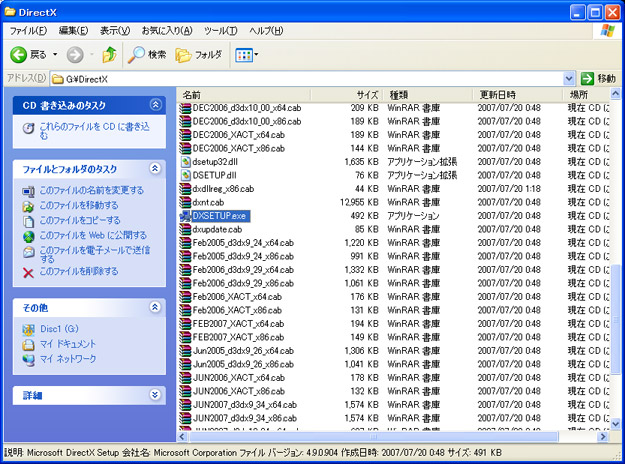
Task: Click the dxdllreg_x86.cab archive icon
Action: (185, 189)
